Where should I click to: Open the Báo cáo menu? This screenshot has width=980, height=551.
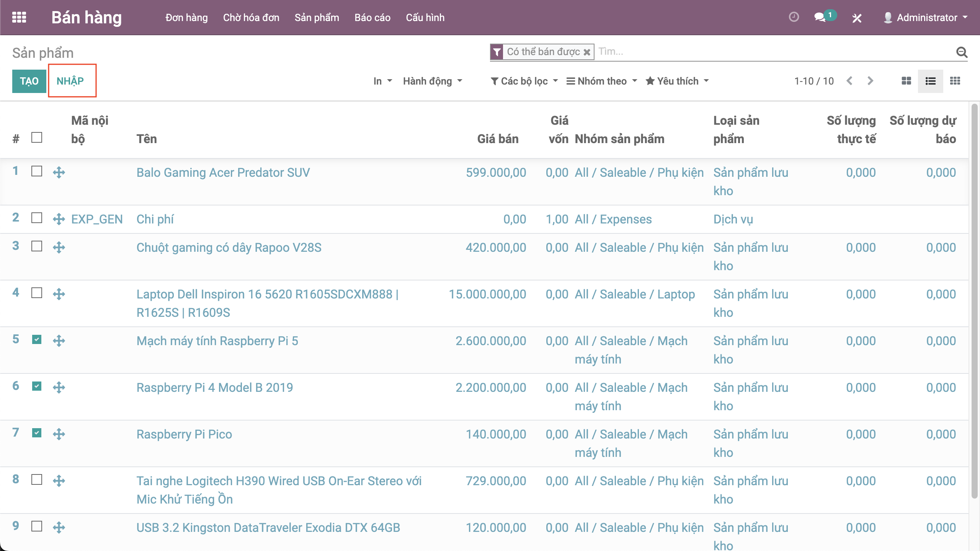click(372, 18)
